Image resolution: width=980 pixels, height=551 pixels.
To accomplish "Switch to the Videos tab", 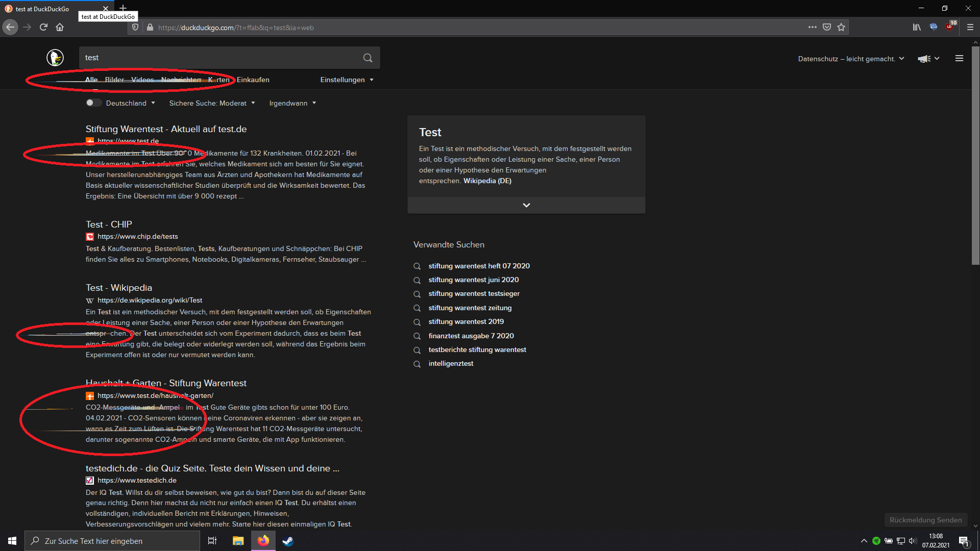I will point(142,80).
